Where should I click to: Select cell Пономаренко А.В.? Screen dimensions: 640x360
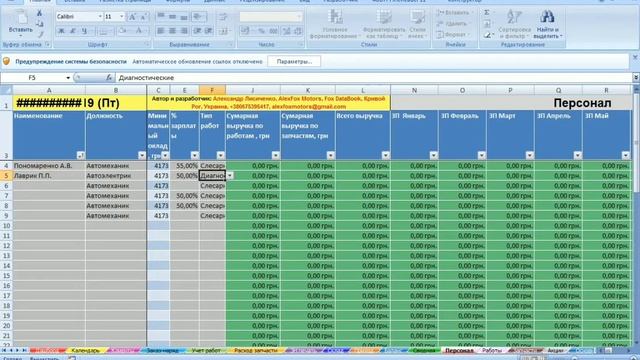(x=49, y=166)
